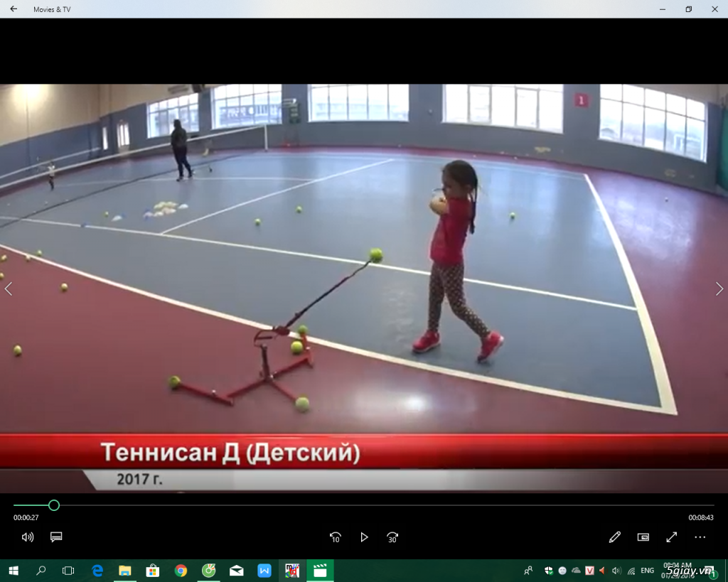Open People icon in system tray

click(528, 571)
